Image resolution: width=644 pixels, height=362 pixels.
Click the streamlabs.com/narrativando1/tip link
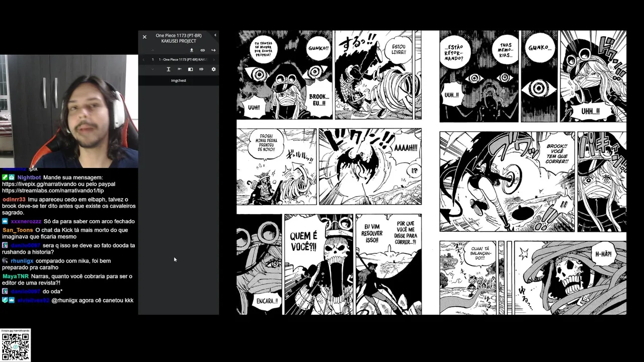pyautogui.click(x=53, y=191)
